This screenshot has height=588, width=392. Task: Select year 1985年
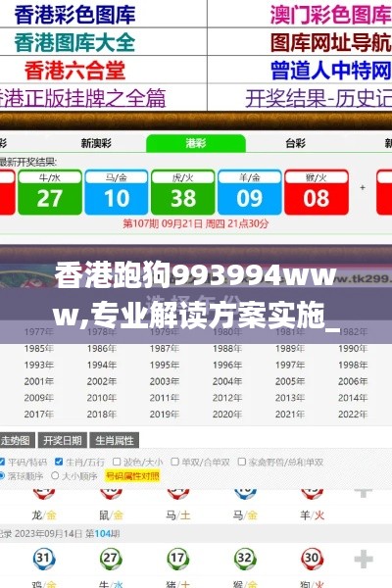[x=39, y=349]
